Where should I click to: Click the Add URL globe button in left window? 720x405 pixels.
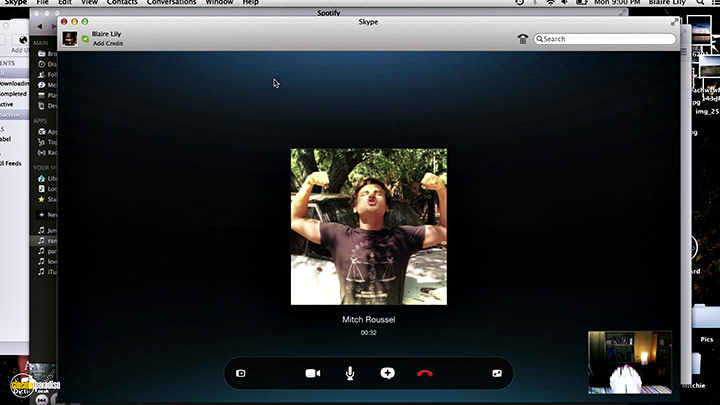pyautogui.click(x=22, y=40)
